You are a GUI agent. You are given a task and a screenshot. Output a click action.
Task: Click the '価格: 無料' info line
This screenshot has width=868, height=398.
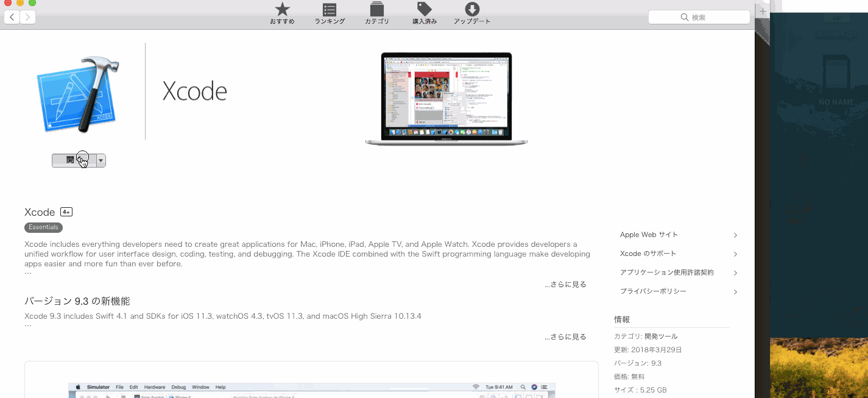629,377
